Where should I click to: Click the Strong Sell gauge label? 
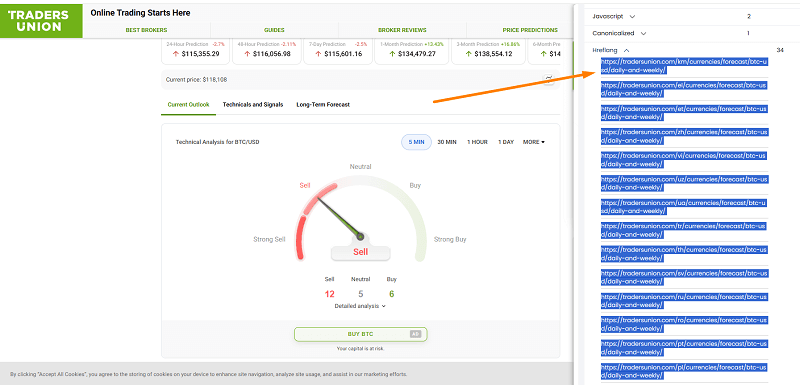tap(269, 239)
